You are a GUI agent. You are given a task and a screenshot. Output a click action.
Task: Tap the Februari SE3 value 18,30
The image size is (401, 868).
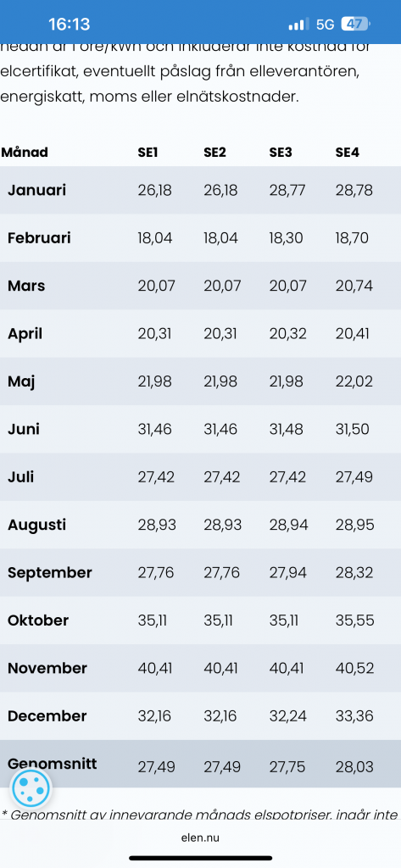[287, 238]
